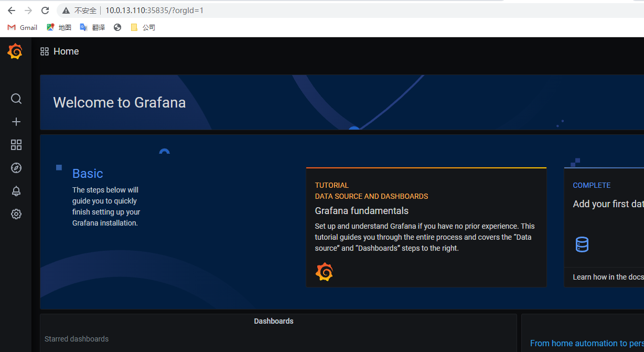Viewport: 644px width, 352px height.
Task: Click the Welcome to Grafana heading
Action: tap(120, 102)
